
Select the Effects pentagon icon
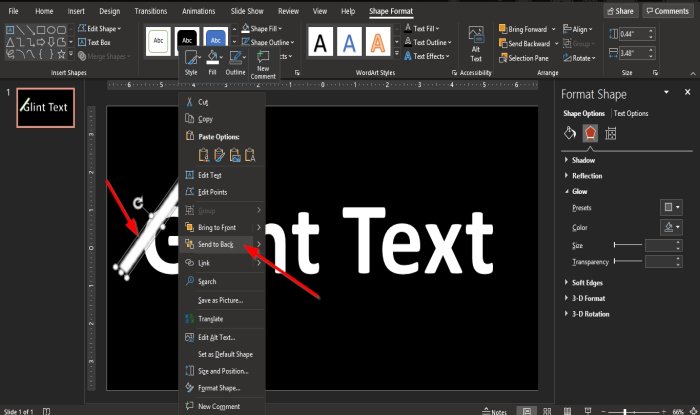point(590,133)
